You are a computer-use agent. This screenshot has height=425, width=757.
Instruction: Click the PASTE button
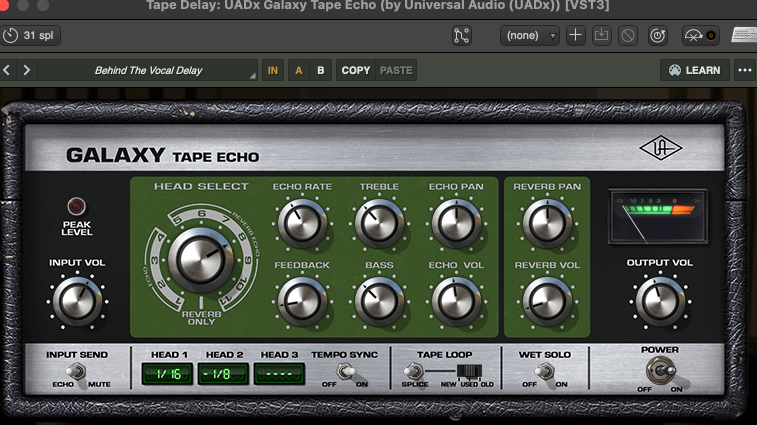coord(396,70)
